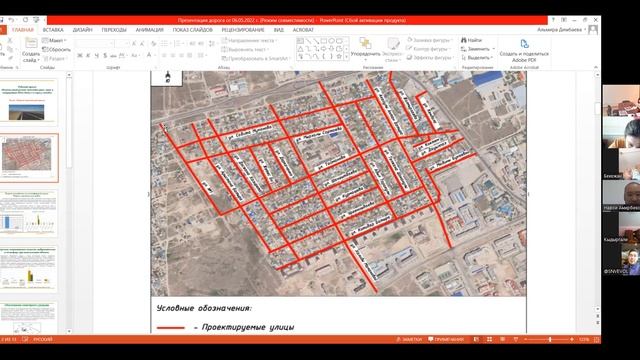This screenshot has height=360, width=640.
Task: Select the rectangle shape in shapes gallery
Action: (x=324, y=41)
